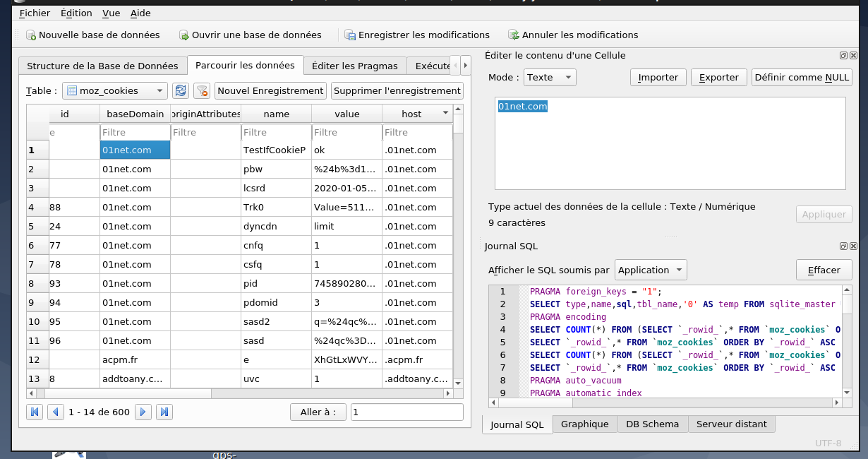Click the Définir comme NULL button

pyautogui.click(x=802, y=77)
